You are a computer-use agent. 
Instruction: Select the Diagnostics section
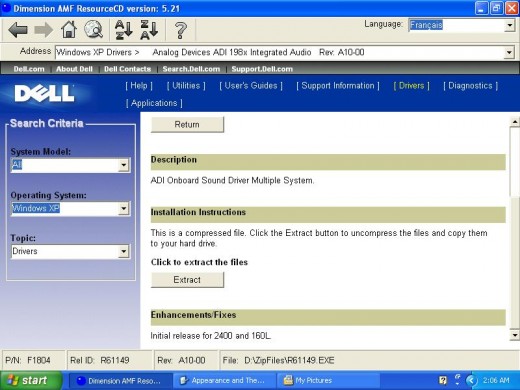[x=470, y=86]
